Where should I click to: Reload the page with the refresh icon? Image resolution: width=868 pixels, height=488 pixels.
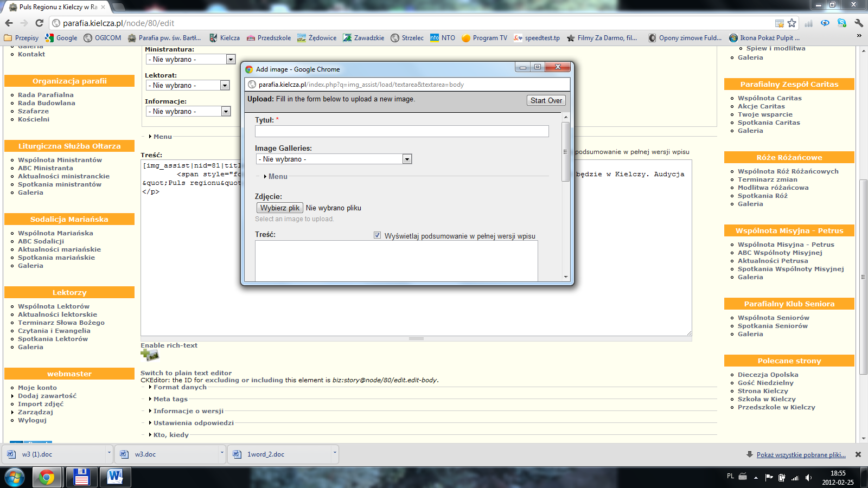[x=39, y=23]
